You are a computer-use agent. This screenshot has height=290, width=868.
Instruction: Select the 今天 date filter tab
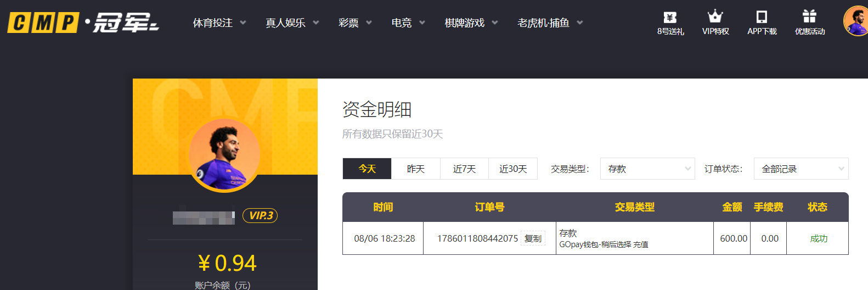pos(367,169)
